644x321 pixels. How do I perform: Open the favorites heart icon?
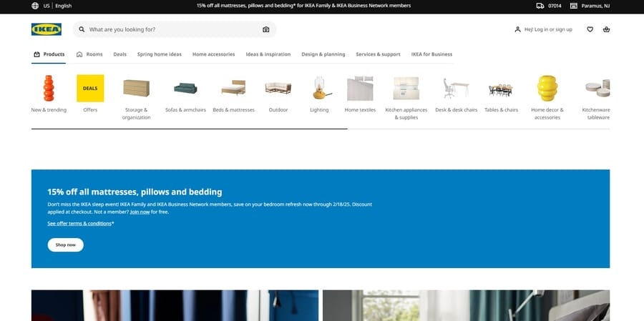[590, 29]
